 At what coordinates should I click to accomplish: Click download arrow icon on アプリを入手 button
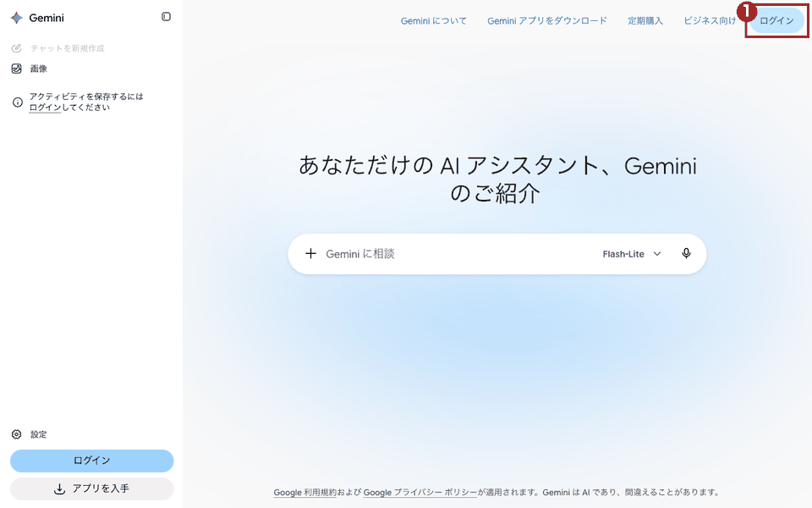point(59,489)
